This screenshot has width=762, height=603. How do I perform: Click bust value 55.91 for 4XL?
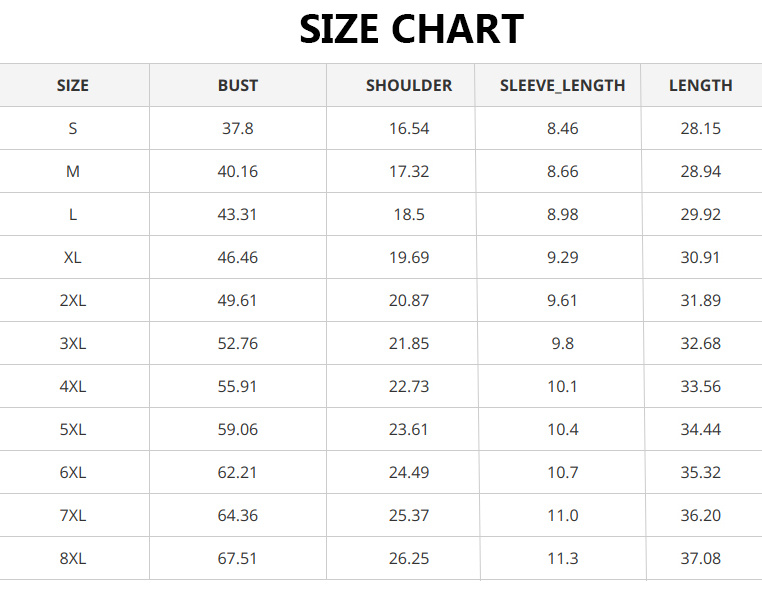click(x=238, y=387)
